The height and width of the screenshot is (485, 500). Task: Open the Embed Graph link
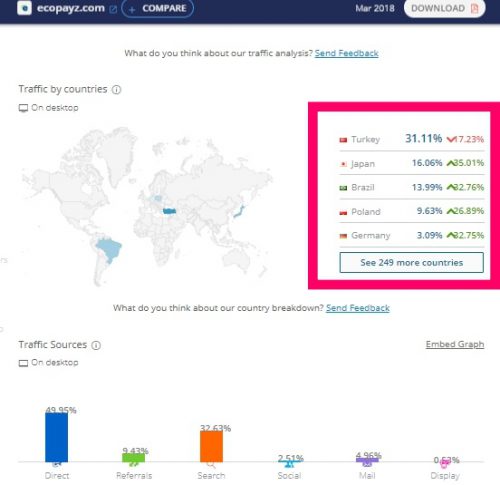[x=455, y=344]
